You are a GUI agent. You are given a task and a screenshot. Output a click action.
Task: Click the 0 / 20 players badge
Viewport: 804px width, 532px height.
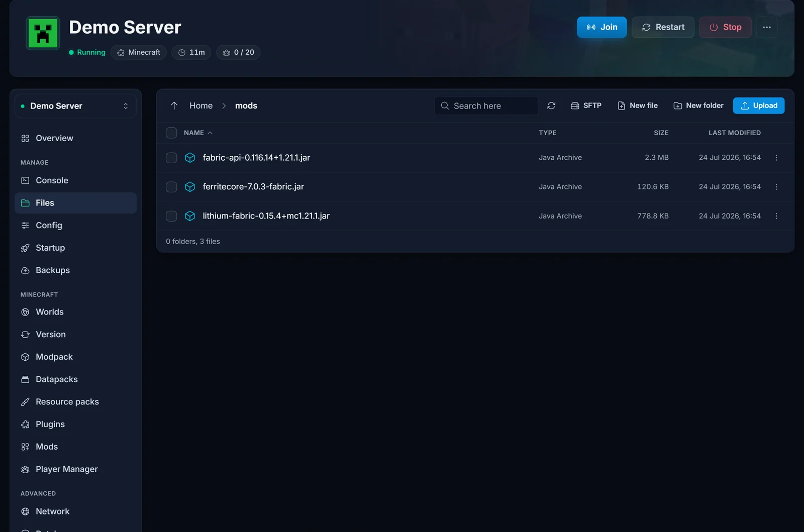pos(238,52)
